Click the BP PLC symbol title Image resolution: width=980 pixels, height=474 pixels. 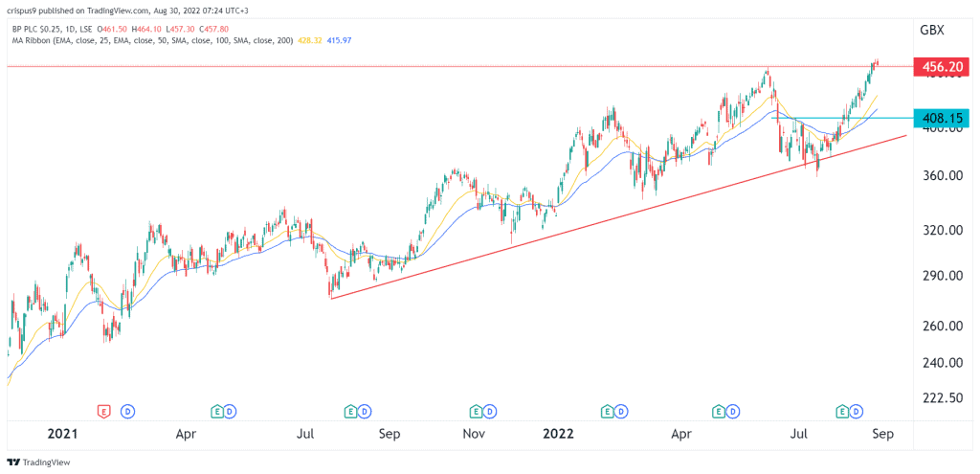coord(38,29)
